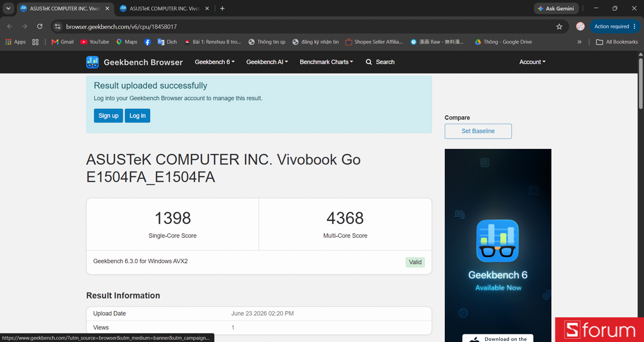
Task: Click the tab groups grid icon
Action: [x=35, y=42]
